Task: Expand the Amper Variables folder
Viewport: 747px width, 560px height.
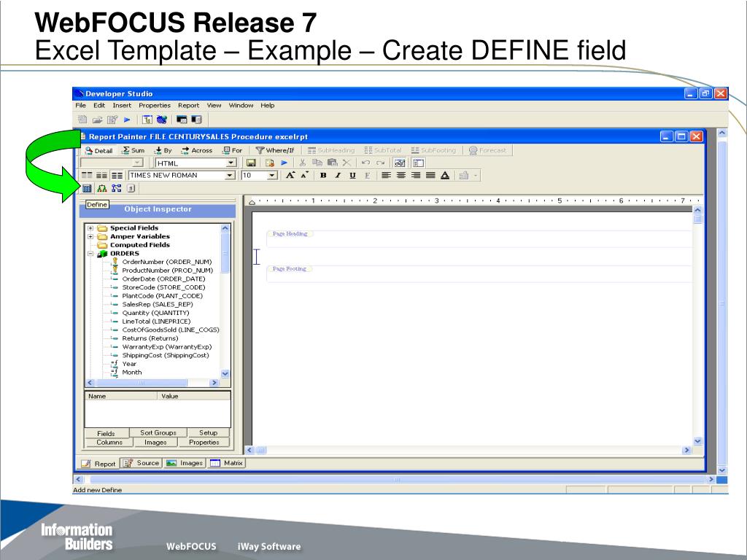Action: click(90, 237)
